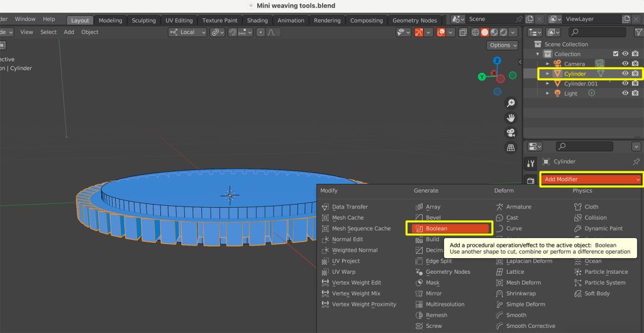This screenshot has width=644, height=333.
Task: Open the viewport Select menu
Action: [x=48, y=32]
